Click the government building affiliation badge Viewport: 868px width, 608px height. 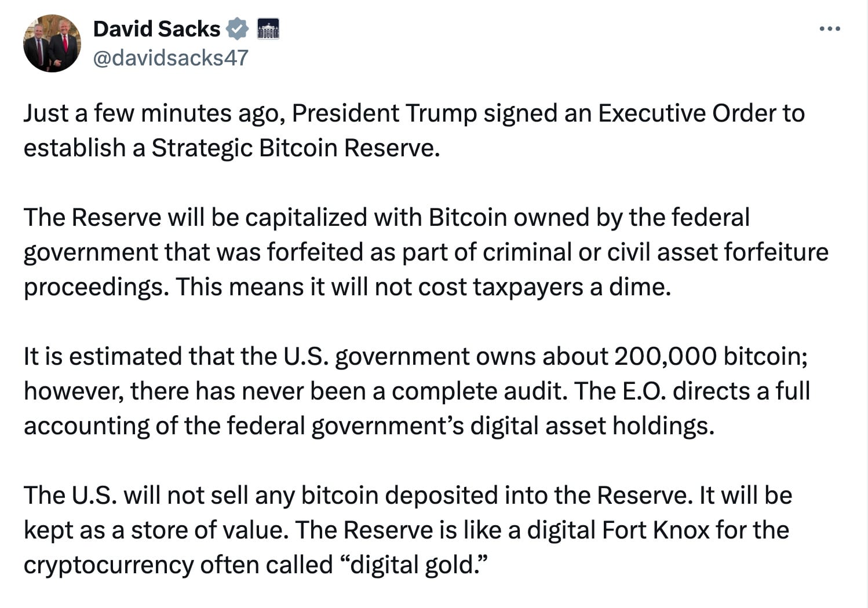click(x=268, y=28)
